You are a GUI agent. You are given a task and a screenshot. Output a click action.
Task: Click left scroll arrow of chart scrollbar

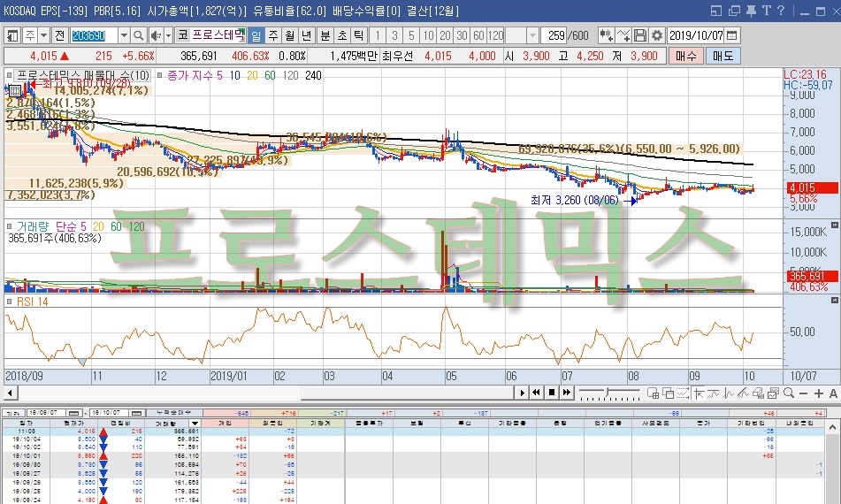coord(10,393)
